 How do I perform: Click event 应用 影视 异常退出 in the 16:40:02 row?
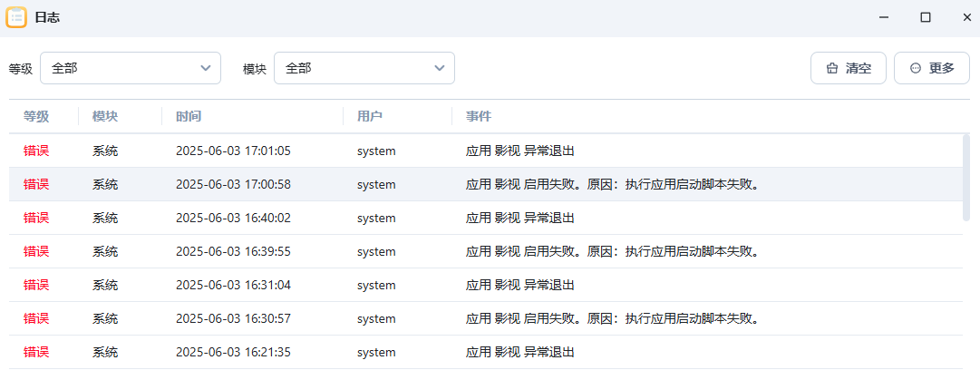(520, 219)
